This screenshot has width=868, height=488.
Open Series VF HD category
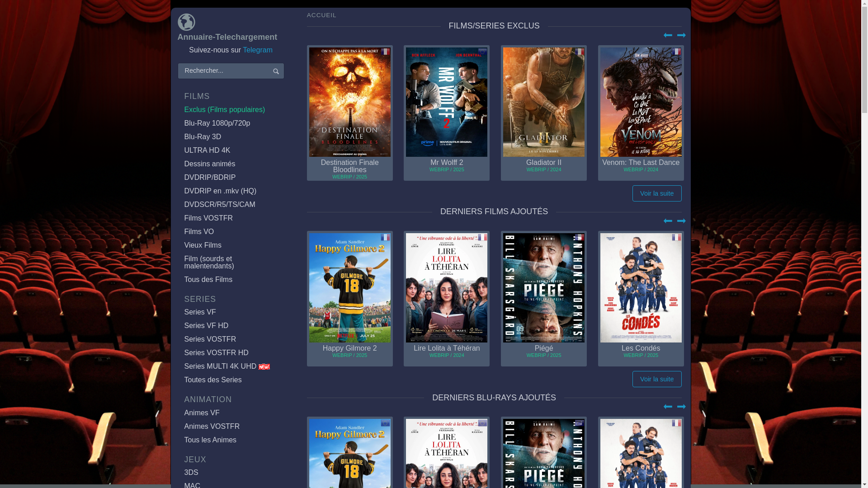click(x=206, y=326)
